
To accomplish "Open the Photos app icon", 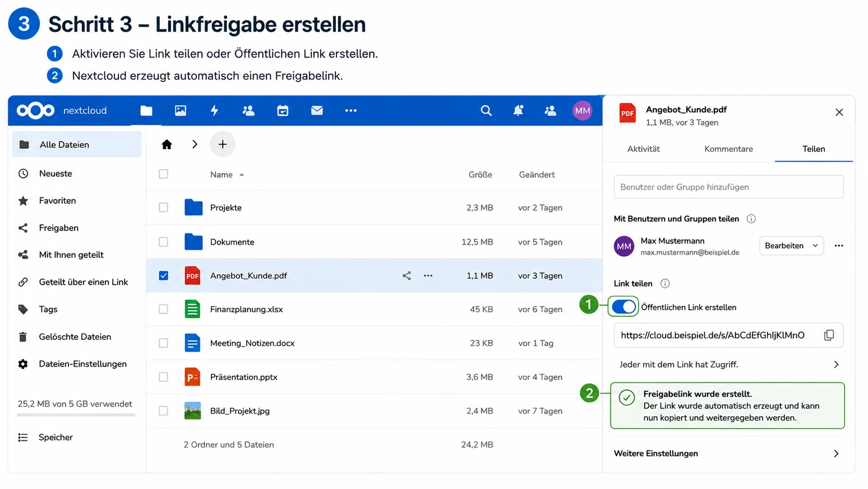I will coord(180,110).
